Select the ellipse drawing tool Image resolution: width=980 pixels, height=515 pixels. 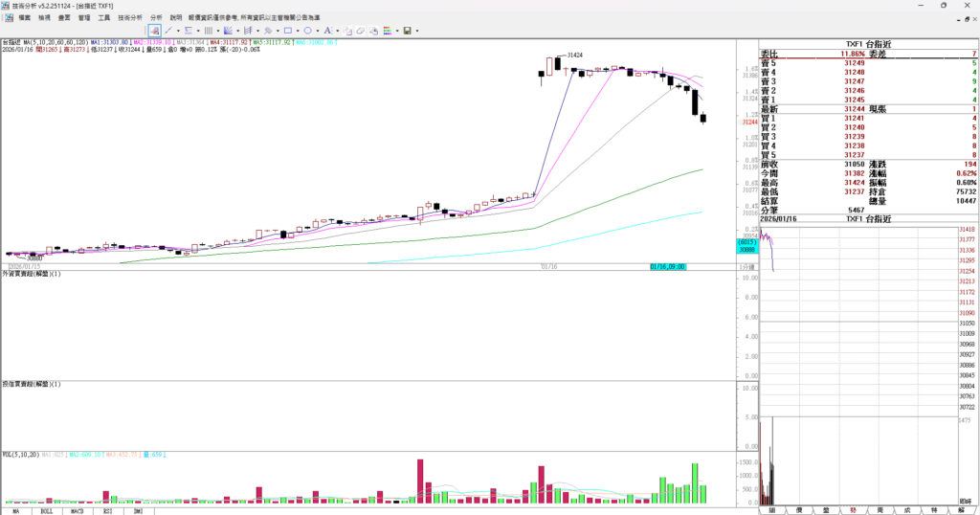[307, 31]
